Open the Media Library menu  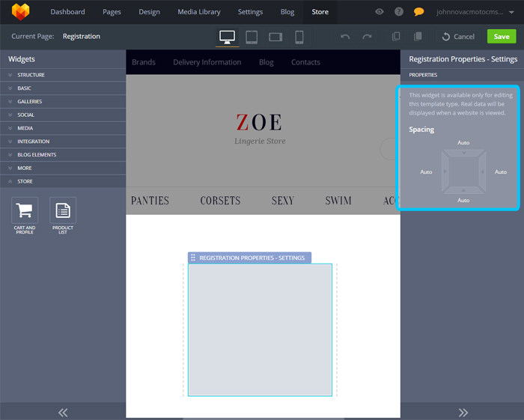tap(199, 12)
